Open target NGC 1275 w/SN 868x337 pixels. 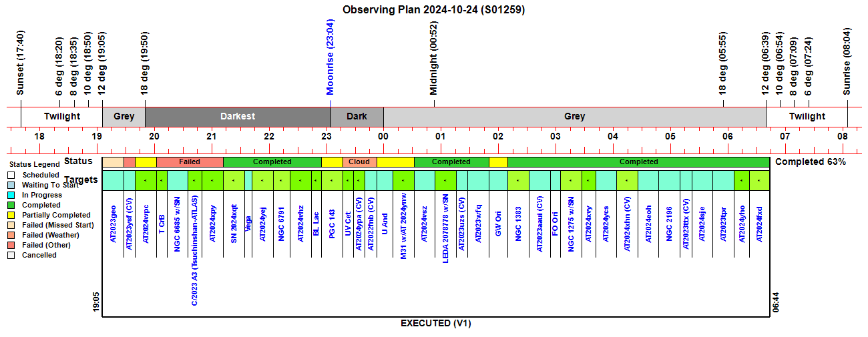click(571, 224)
